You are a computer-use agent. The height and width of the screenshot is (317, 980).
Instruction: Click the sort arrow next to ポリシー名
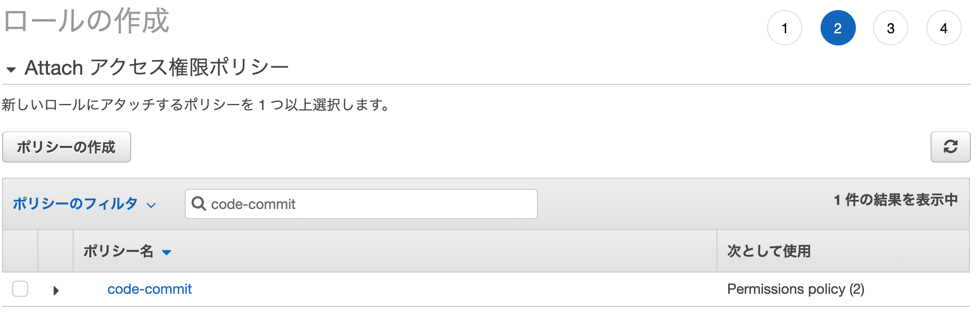point(167,252)
